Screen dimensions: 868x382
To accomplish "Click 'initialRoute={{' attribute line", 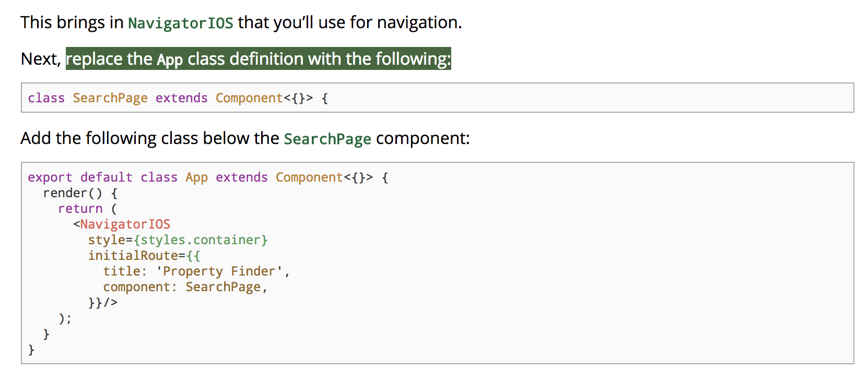I will point(144,256).
